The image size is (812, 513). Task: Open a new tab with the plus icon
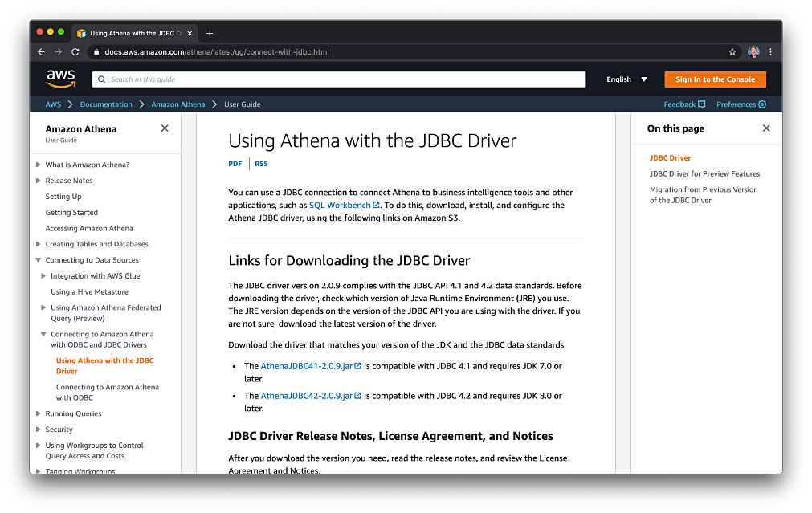click(210, 33)
